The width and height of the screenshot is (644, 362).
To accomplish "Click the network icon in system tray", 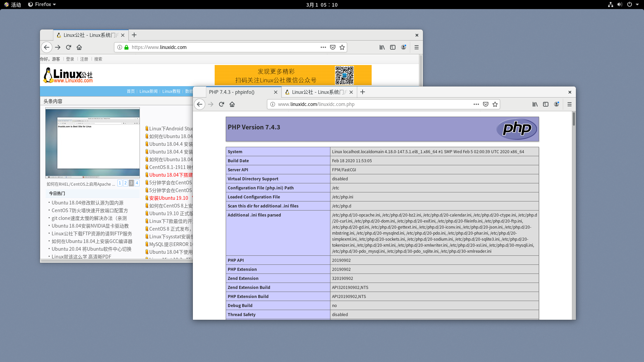I will pyautogui.click(x=610, y=4).
